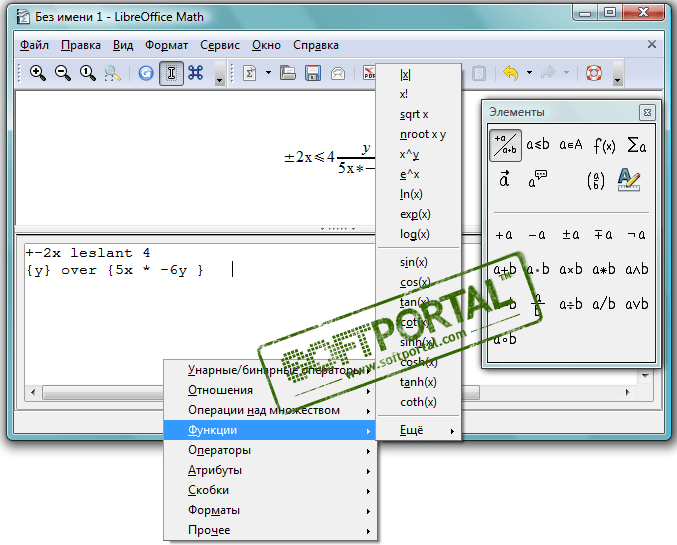677x545 pixels.
Task: Insert the a×b multiplication element
Action: coord(570,269)
